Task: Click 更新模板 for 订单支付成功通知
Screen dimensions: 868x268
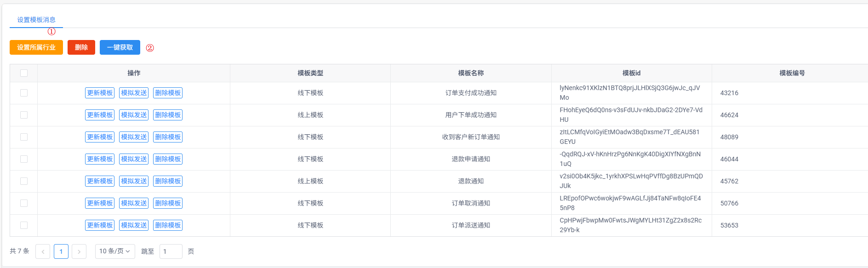Action: coord(100,93)
